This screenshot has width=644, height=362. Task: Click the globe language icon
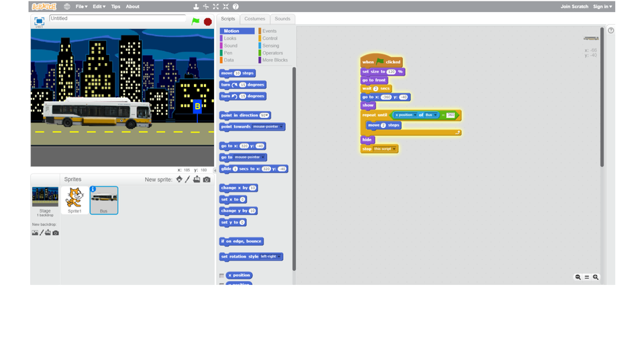pyautogui.click(x=67, y=7)
